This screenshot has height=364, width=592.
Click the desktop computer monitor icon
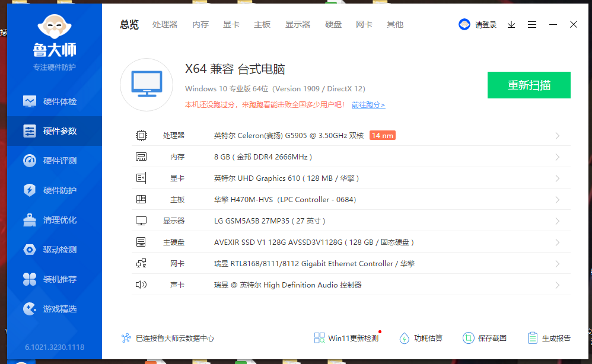147,85
